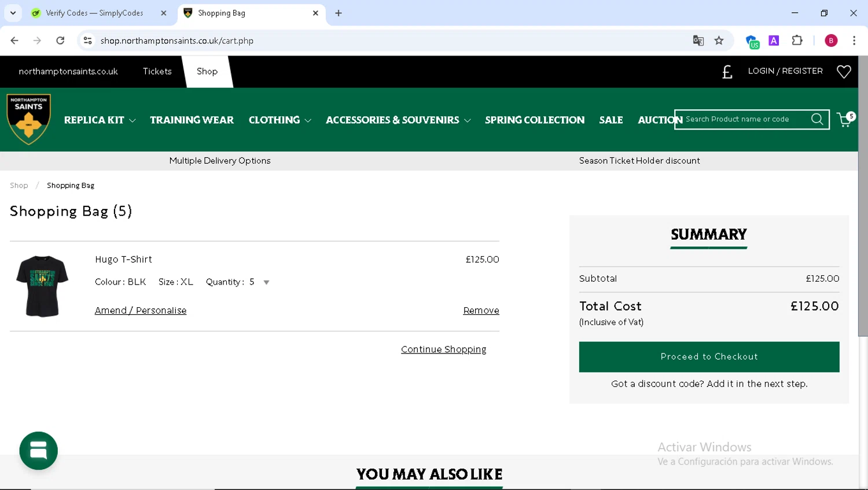Click Continue Shopping link
This screenshot has width=868, height=490.
pyautogui.click(x=444, y=349)
